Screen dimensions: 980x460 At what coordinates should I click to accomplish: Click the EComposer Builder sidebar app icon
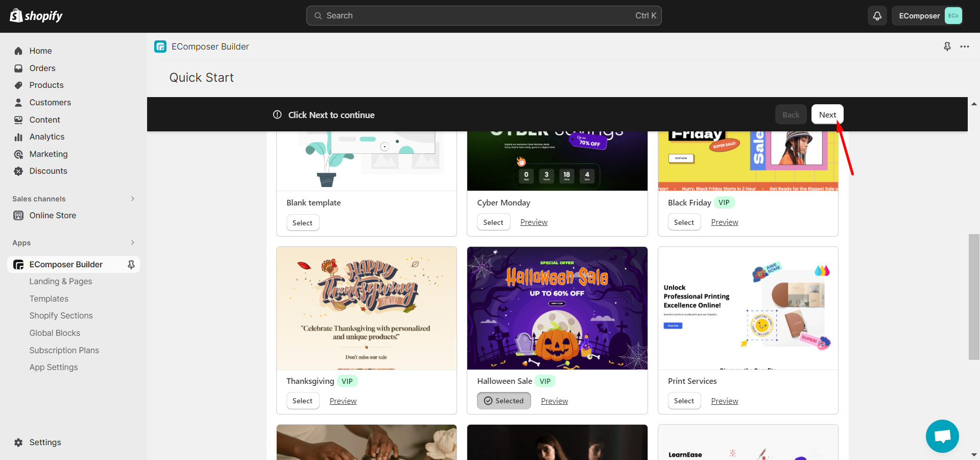[x=18, y=264]
